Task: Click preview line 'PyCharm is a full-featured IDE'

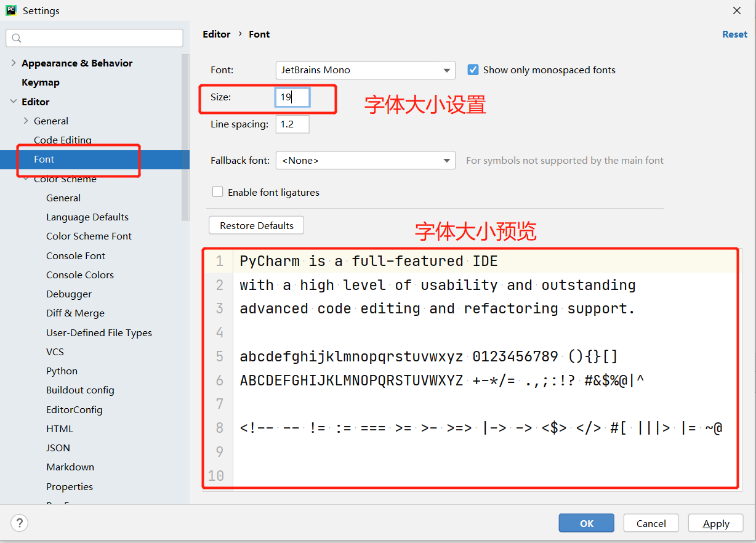Action: click(x=369, y=261)
